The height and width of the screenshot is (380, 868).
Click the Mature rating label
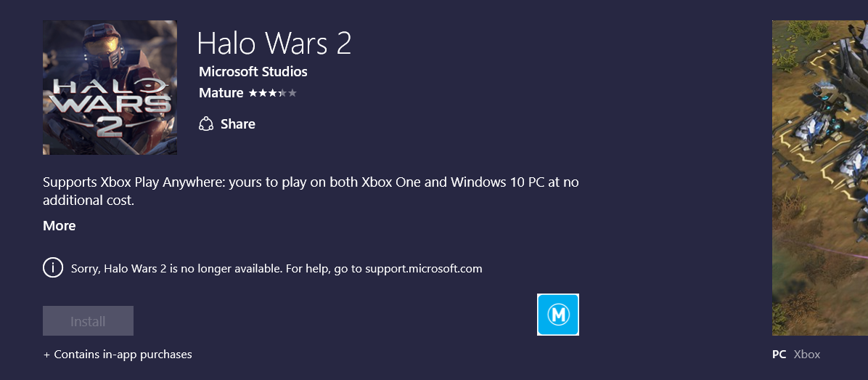click(221, 93)
